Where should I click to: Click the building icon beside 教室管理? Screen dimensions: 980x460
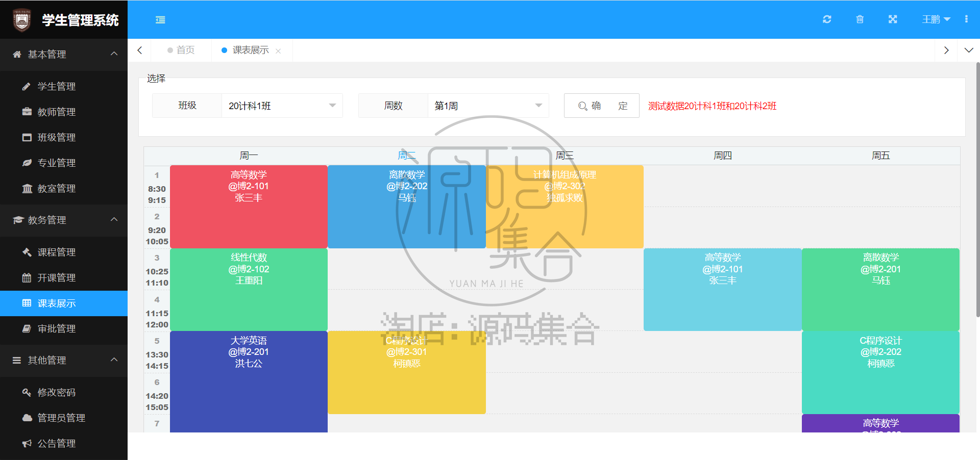[x=27, y=188]
